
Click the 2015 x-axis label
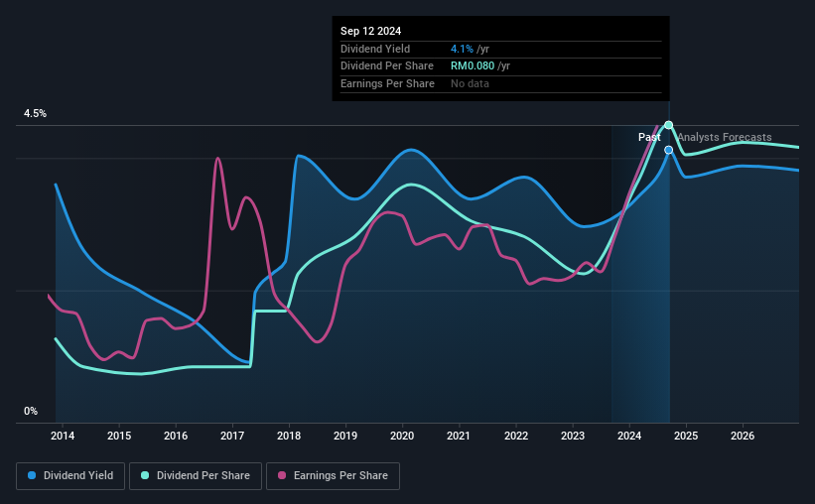[119, 436]
